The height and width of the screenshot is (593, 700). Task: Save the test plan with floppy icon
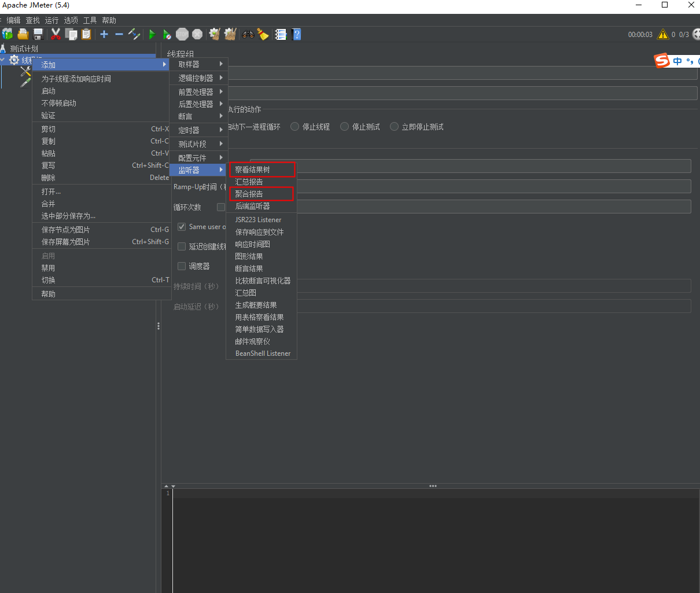click(38, 34)
